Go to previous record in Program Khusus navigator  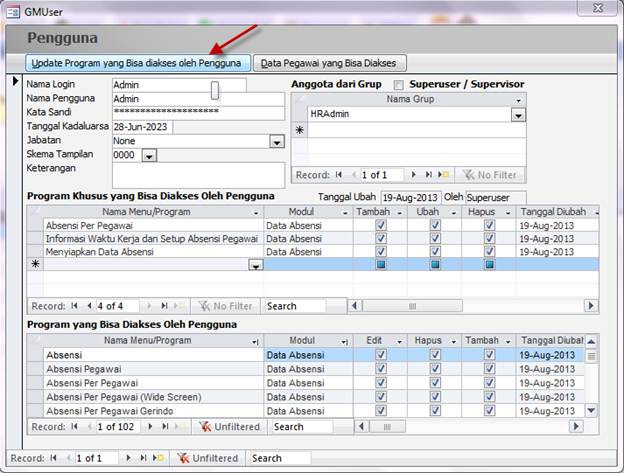[x=89, y=306]
